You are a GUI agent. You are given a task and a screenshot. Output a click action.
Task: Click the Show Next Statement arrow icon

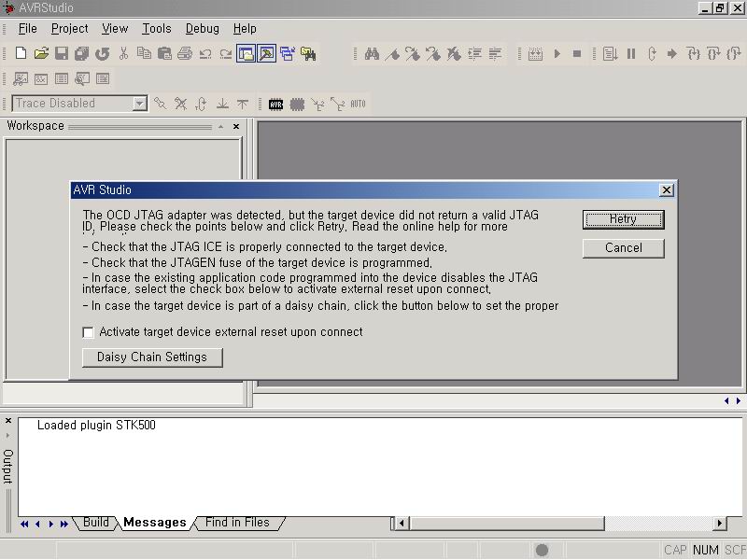(672, 54)
